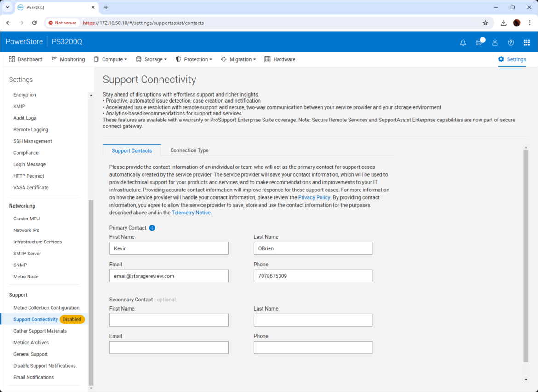This screenshot has height=392, width=538.
Task: Open Network IPs settings
Action: pyautogui.click(x=26, y=230)
